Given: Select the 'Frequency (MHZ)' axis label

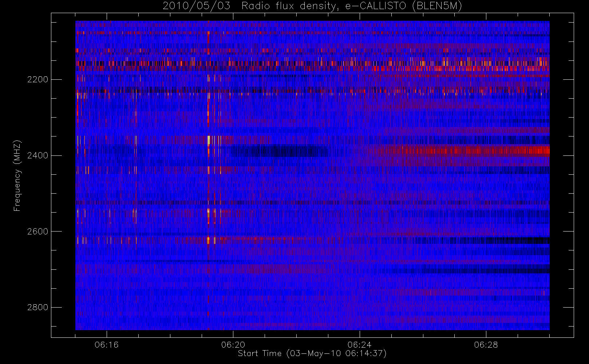Looking at the screenshot, I should pyautogui.click(x=17, y=175).
